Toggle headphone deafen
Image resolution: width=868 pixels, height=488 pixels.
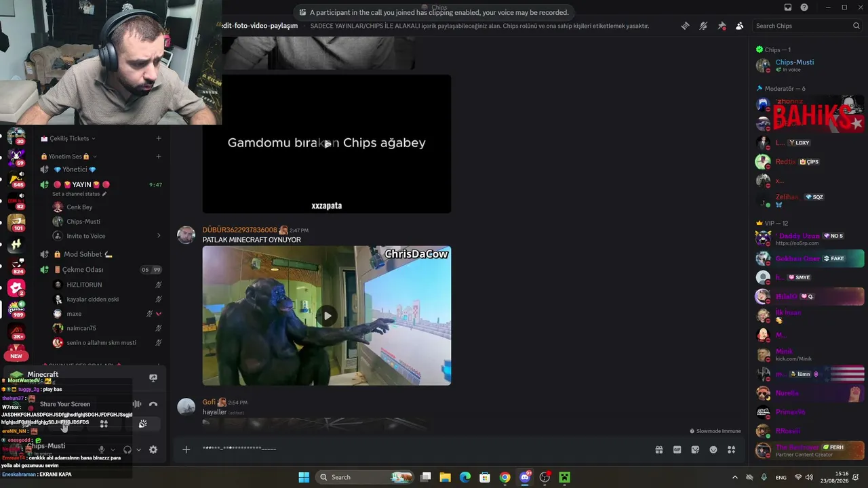click(x=127, y=449)
